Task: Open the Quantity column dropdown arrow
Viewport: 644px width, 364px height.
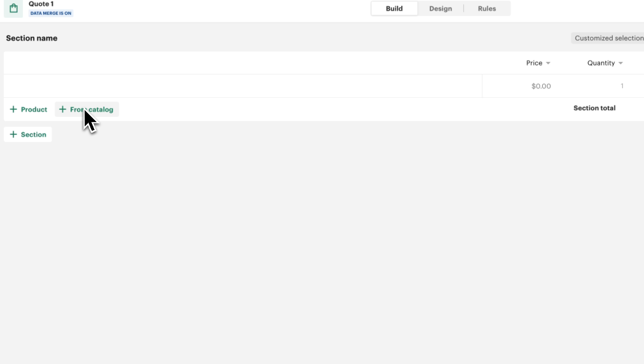Action: point(621,63)
